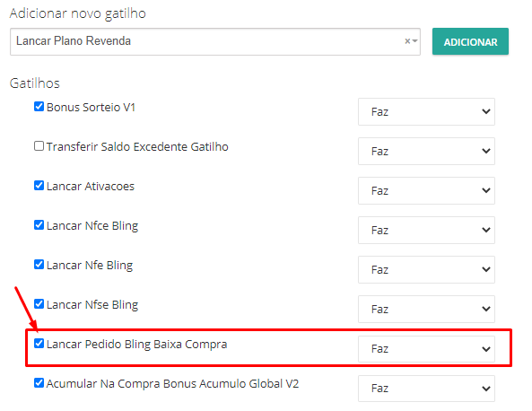
Task: Expand the Faz dropdown for Lancar Nfce Bling
Action: (426, 230)
